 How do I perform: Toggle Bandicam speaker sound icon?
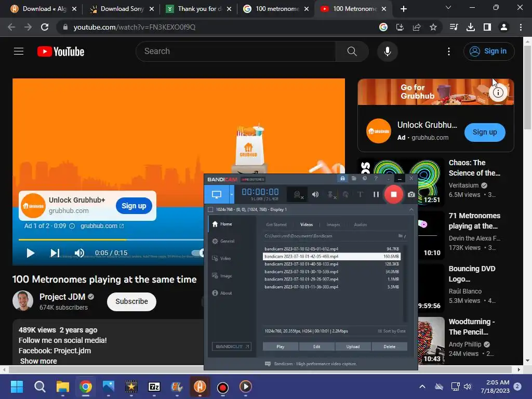(x=315, y=194)
